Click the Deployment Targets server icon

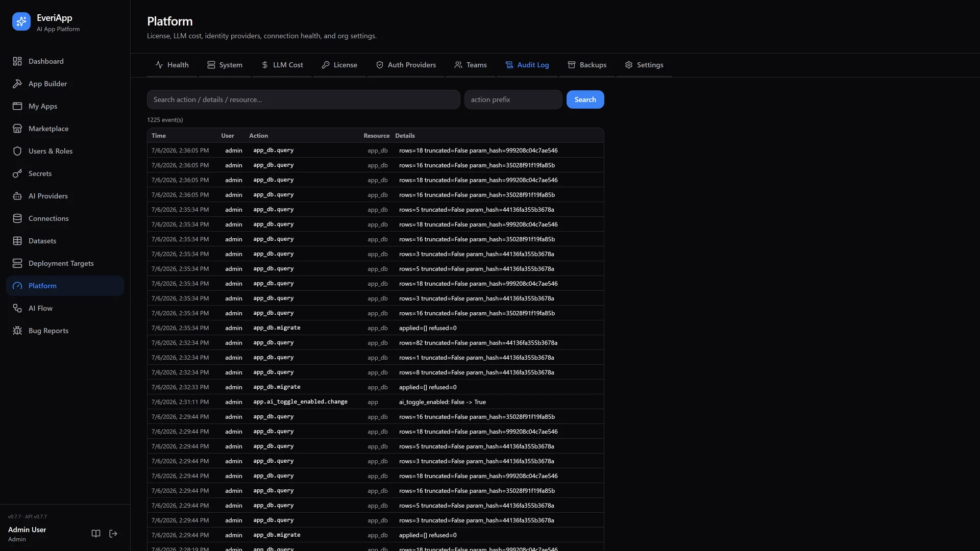(x=17, y=263)
